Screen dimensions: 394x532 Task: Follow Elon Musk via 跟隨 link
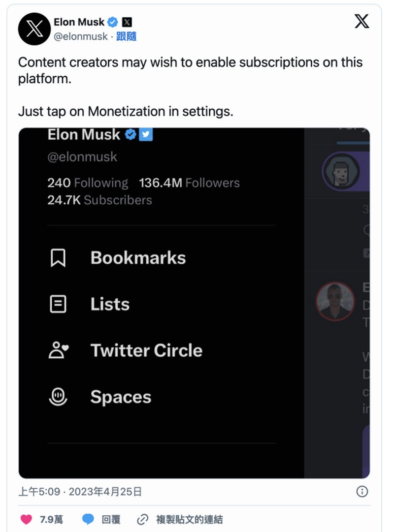[127, 36]
